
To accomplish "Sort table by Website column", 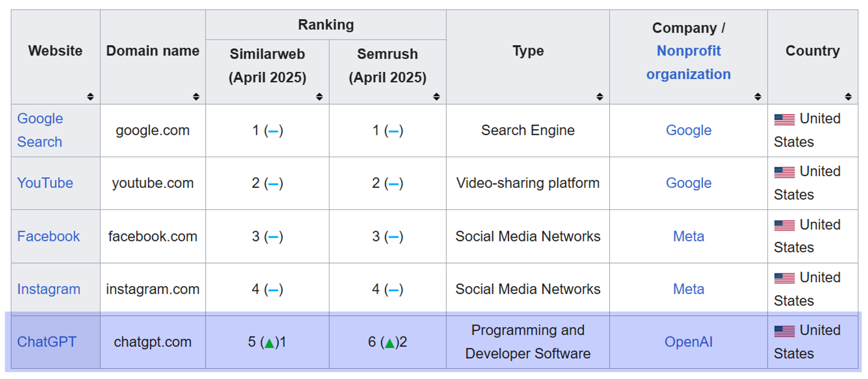I will point(90,97).
